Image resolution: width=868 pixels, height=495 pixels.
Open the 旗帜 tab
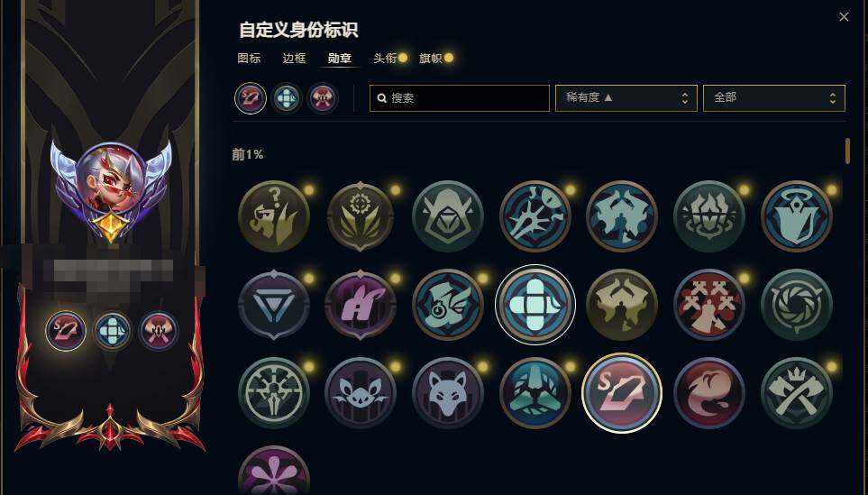[x=430, y=58]
